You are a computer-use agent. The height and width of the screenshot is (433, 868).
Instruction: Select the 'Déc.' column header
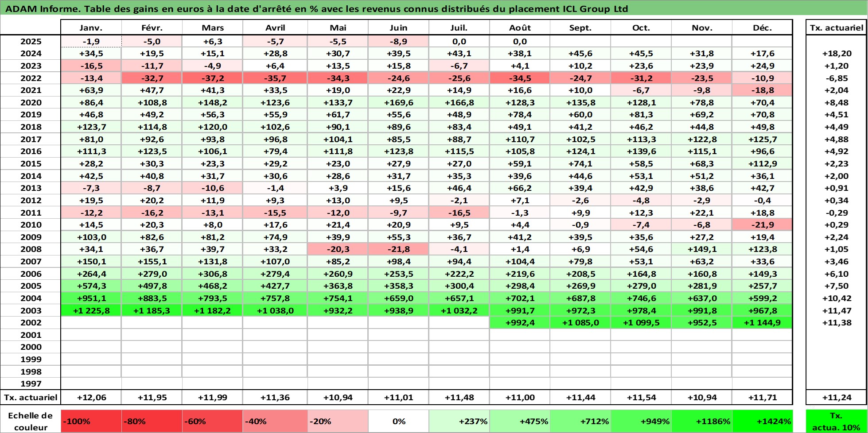[x=762, y=27]
